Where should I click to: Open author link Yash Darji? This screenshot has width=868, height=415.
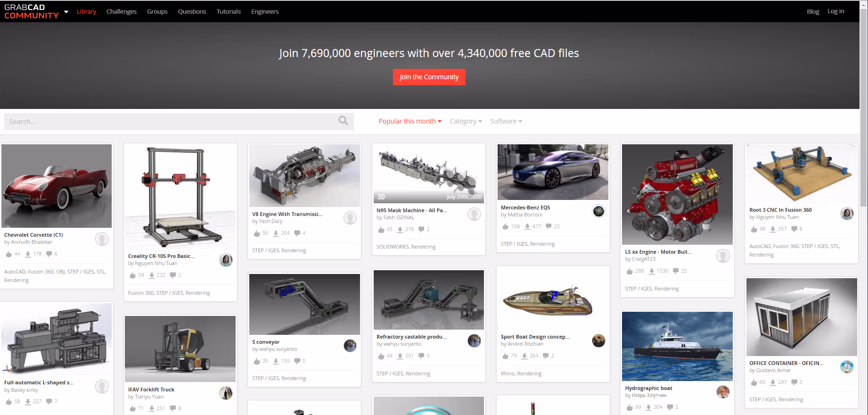270,221
